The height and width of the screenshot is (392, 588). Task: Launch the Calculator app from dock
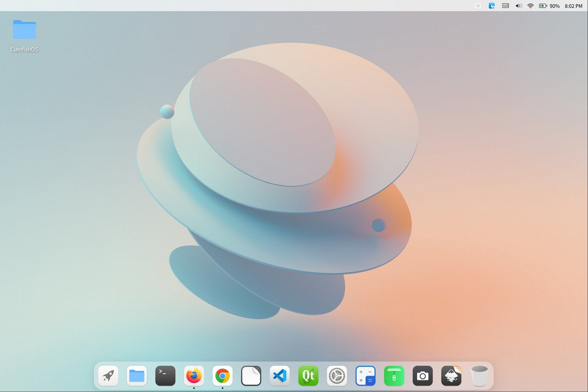click(365, 376)
